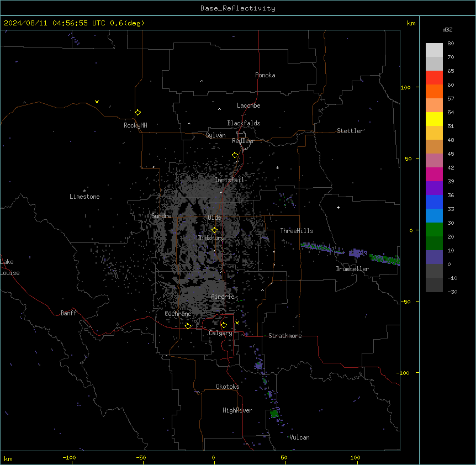Select the yellow diamond marker south of RedDeer
The image size is (476, 465).
pyautogui.click(x=235, y=155)
